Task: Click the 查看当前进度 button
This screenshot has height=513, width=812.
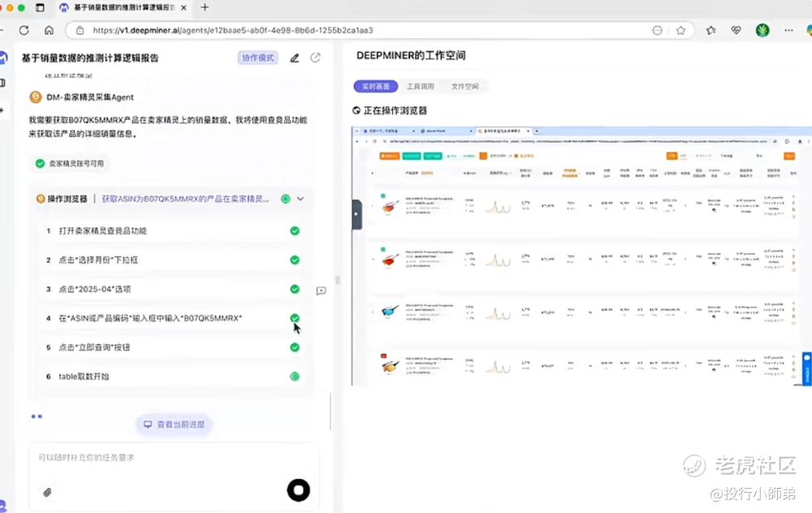Action: pyautogui.click(x=174, y=425)
